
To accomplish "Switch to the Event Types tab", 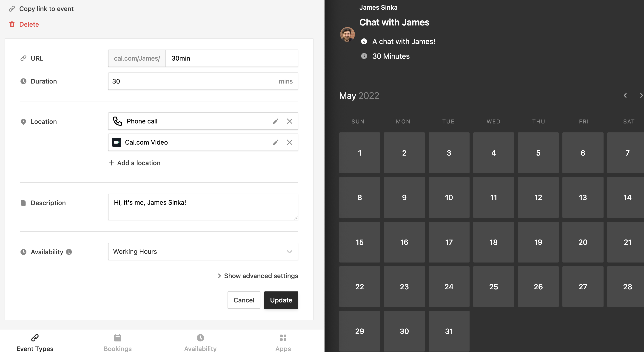I will [35, 342].
